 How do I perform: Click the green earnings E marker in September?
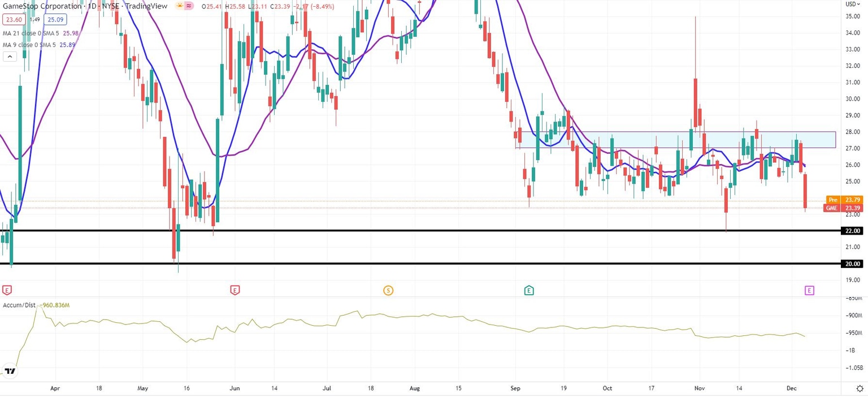(x=529, y=290)
